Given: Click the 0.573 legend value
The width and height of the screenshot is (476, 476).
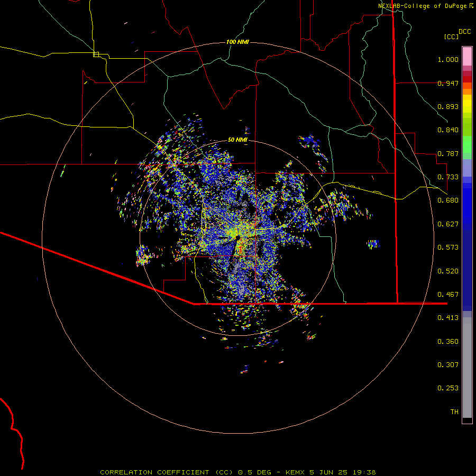Looking at the screenshot, I should point(448,248).
